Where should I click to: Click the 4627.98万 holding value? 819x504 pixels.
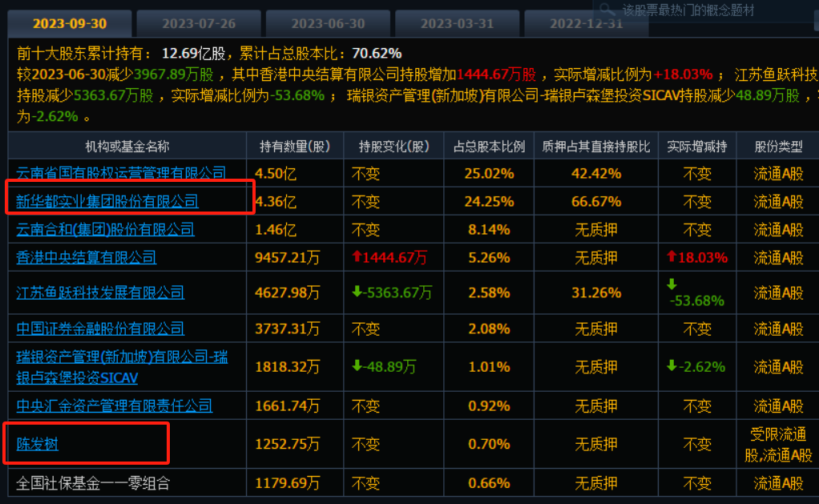click(x=287, y=292)
